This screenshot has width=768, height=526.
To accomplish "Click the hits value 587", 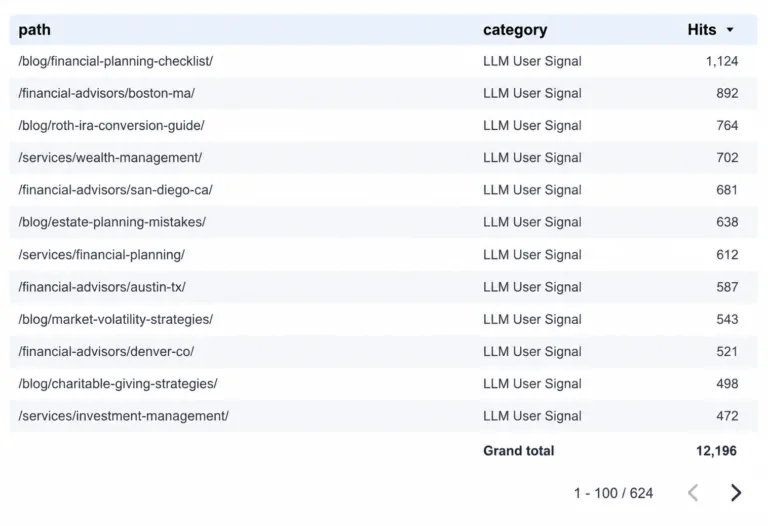I will 727,287.
